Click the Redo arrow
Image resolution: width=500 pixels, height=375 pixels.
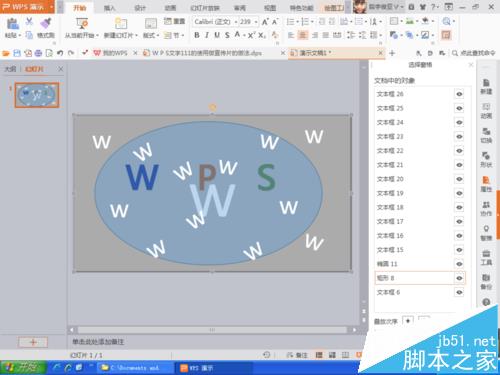pos(71,53)
